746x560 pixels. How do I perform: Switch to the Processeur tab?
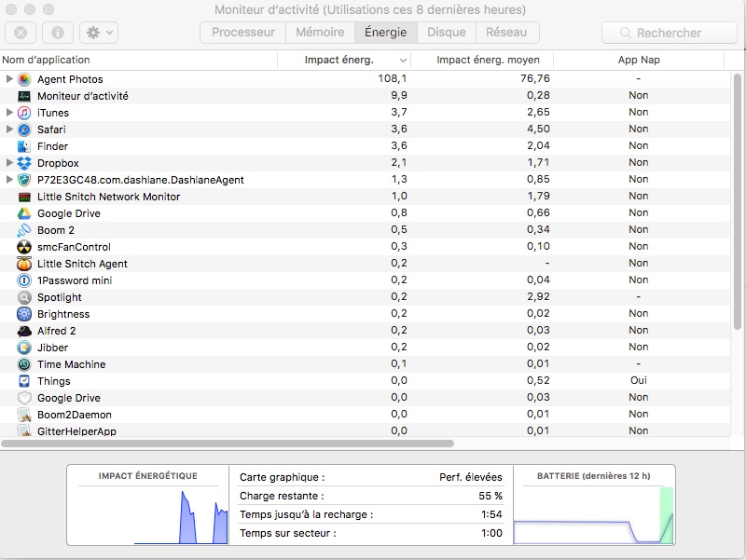coord(243,33)
